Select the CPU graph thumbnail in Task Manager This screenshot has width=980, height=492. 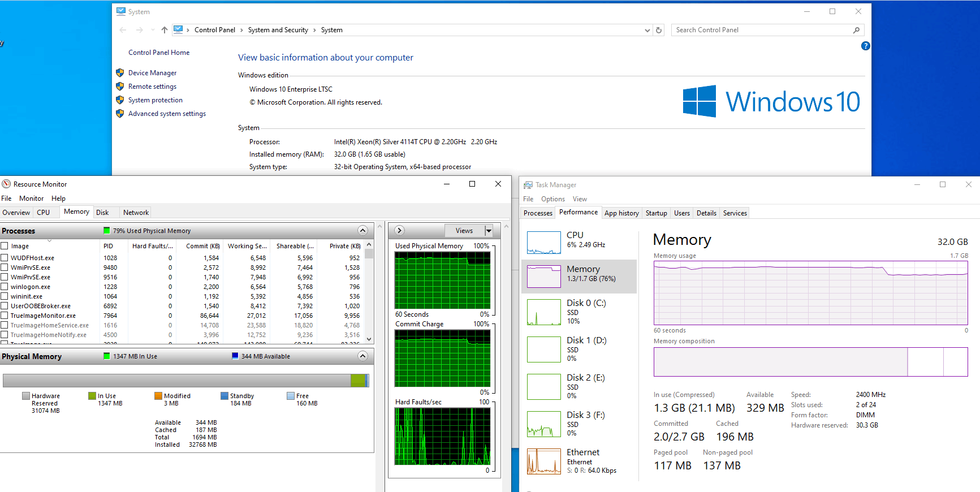pos(544,243)
